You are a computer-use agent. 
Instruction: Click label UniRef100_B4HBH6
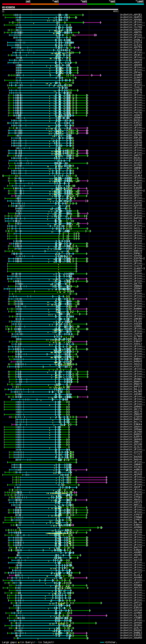click(x=131, y=309)
